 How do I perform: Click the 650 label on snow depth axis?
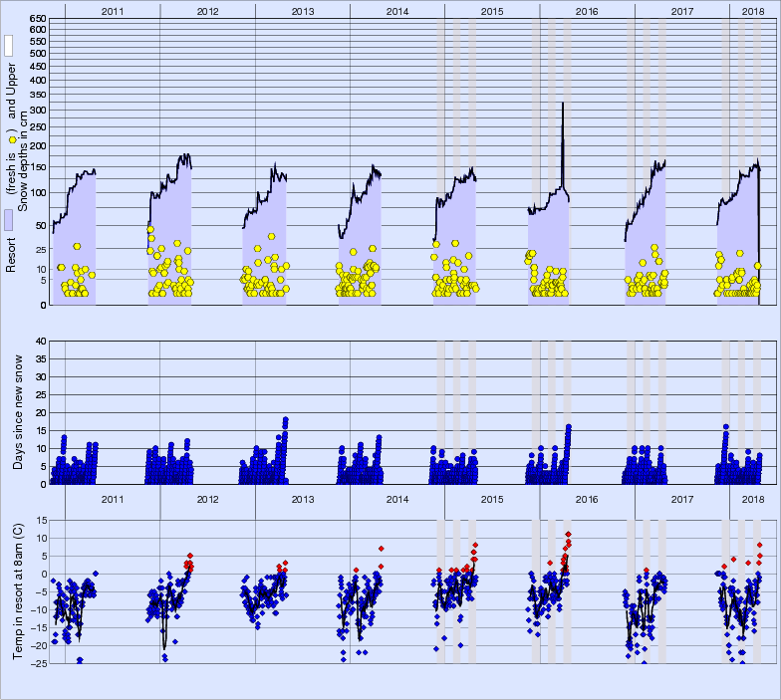pyautogui.click(x=37, y=19)
